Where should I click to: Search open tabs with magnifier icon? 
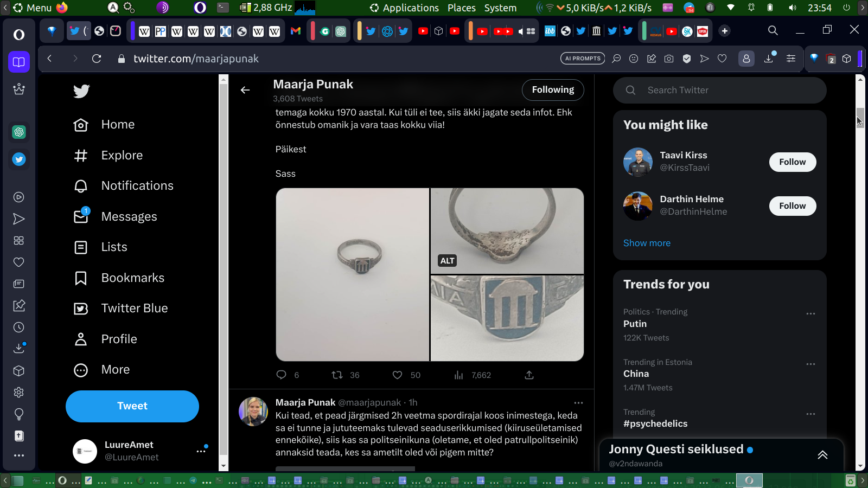pyautogui.click(x=773, y=30)
